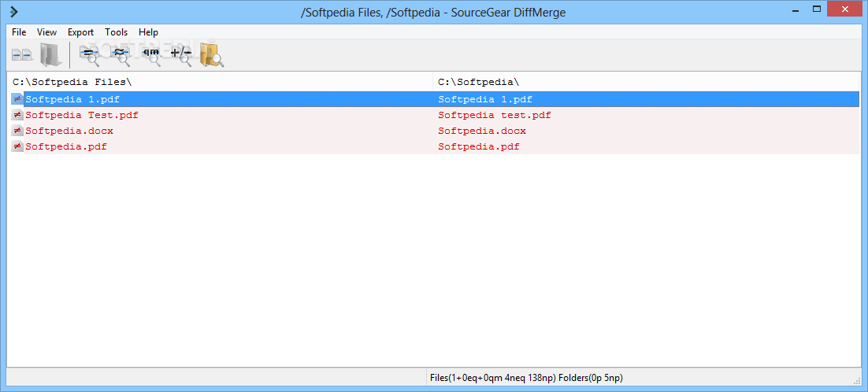Viewport: 868px width, 392px height.
Task: Close the DiffMerge window
Action: point(845,9)
